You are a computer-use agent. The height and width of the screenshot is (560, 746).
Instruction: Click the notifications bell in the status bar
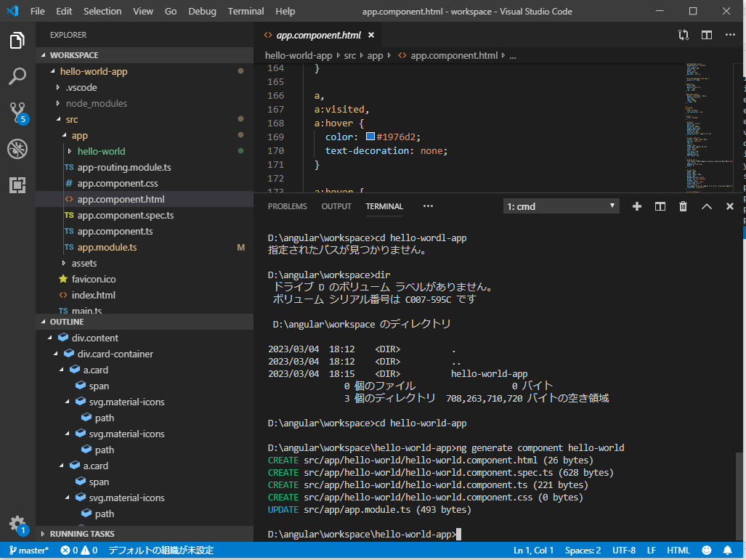coord(729,551)
